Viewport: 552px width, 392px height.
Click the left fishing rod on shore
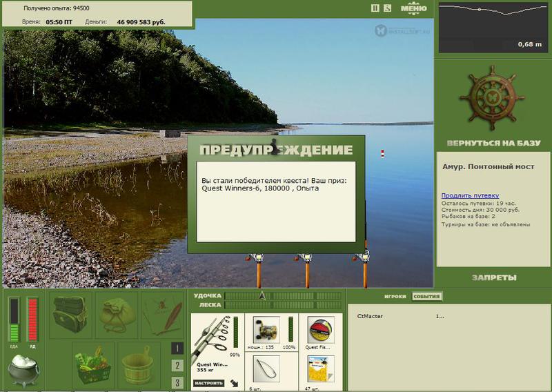click(258, 271)
